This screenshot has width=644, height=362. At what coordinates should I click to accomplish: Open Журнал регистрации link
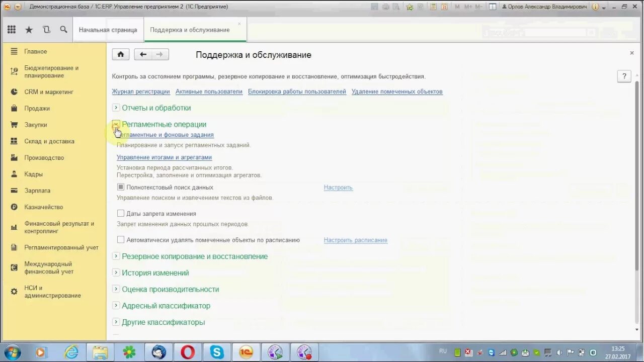141,92
